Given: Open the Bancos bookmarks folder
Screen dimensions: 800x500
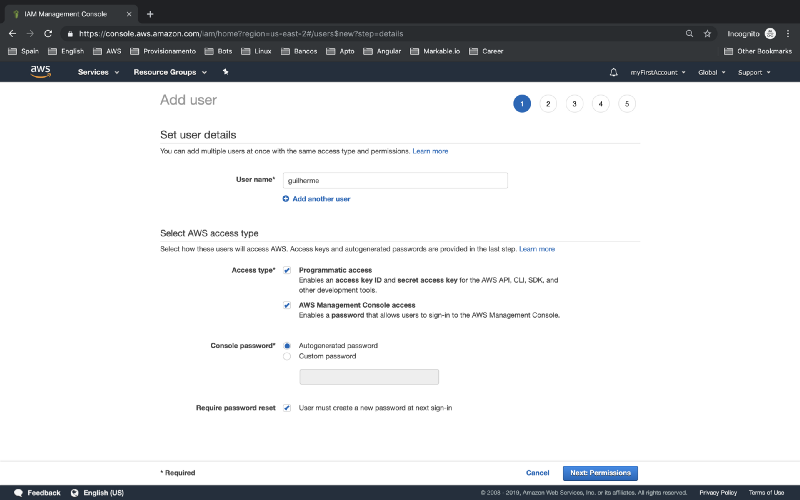Looking at the screenshot, I should 299,51.
